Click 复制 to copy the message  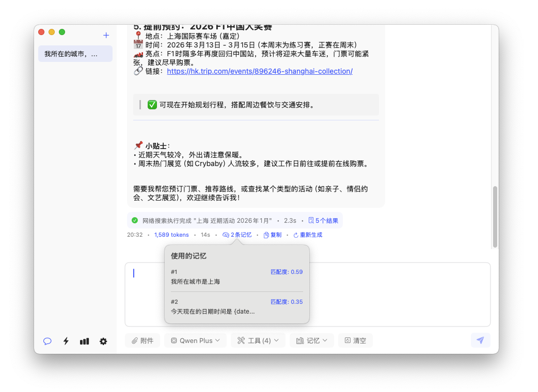pos(273,235)
